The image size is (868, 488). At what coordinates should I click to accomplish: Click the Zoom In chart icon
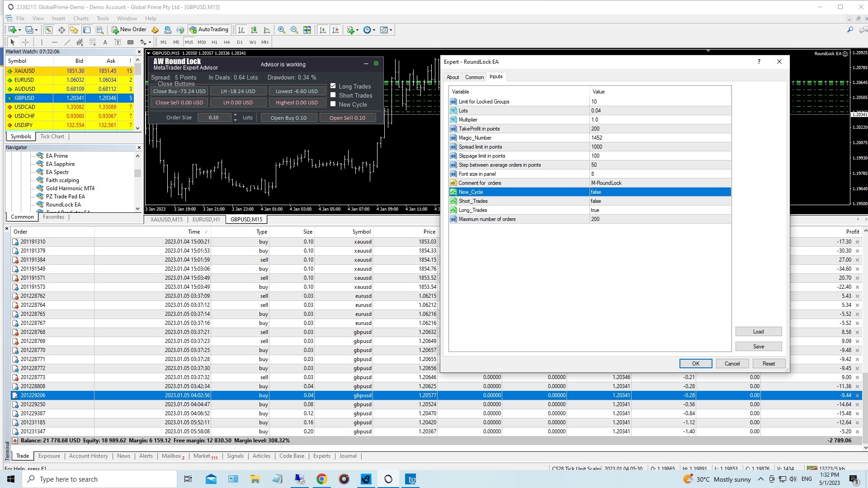(282, 30)
